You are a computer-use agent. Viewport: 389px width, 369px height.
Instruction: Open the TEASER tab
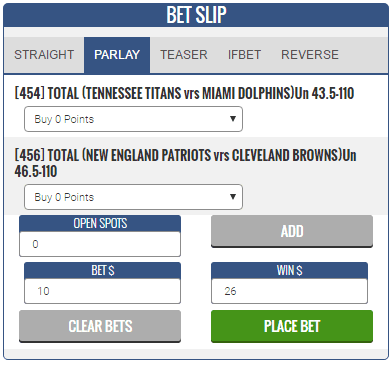click(x=184, y=55)
